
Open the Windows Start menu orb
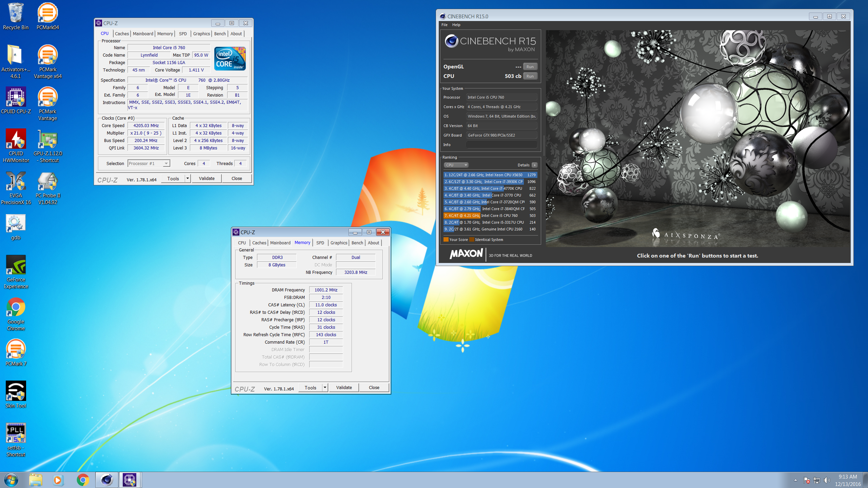[11, 480]
